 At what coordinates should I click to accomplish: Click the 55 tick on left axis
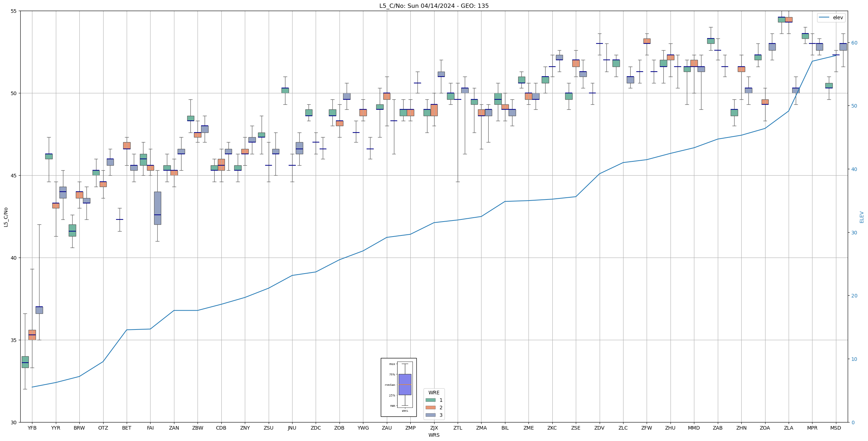14,11
